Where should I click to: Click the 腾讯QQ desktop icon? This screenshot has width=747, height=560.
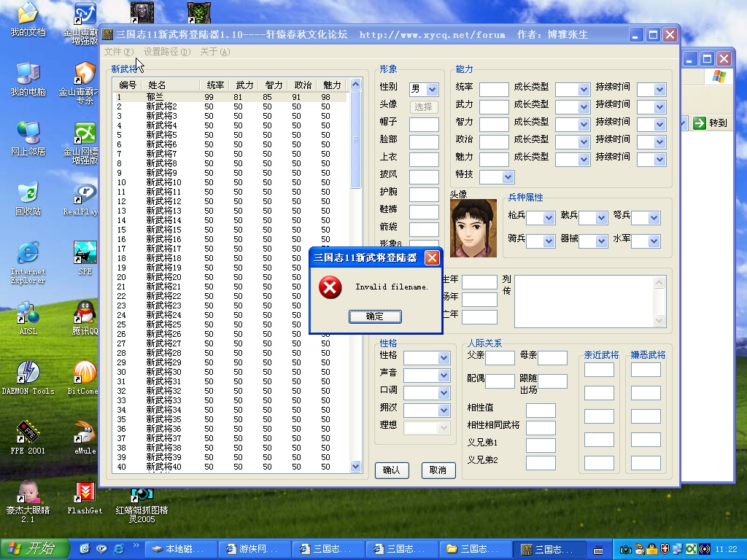tap(85, 317)
